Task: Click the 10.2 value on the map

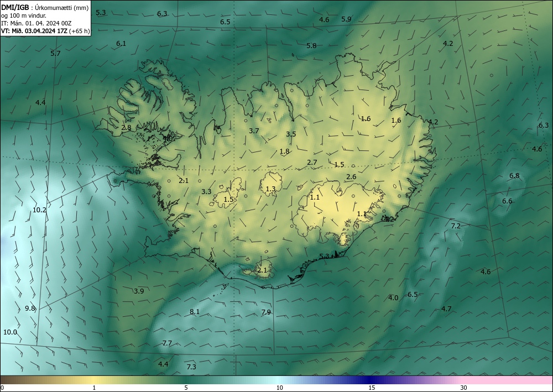Action: pos(39,210)
